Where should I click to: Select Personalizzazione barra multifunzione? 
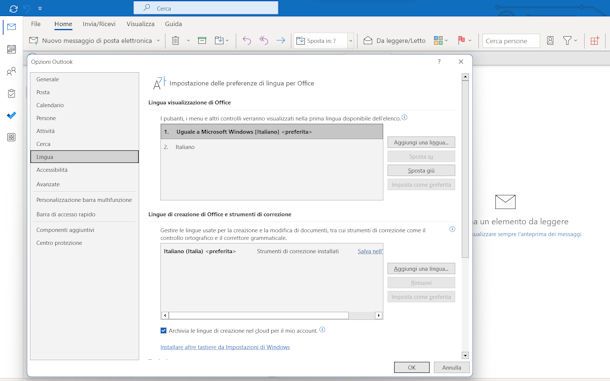pos(84,200)
